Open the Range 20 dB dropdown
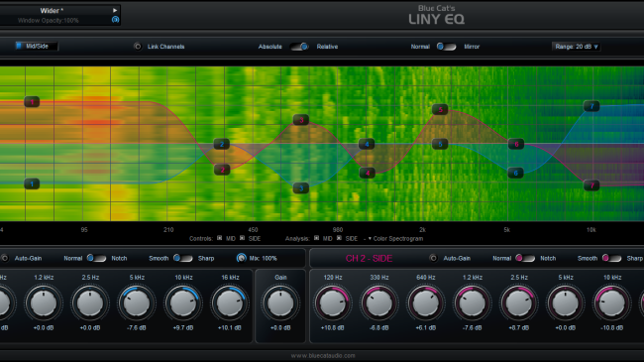The width and height of the screenshot is (644, 362). coord(577,47)
